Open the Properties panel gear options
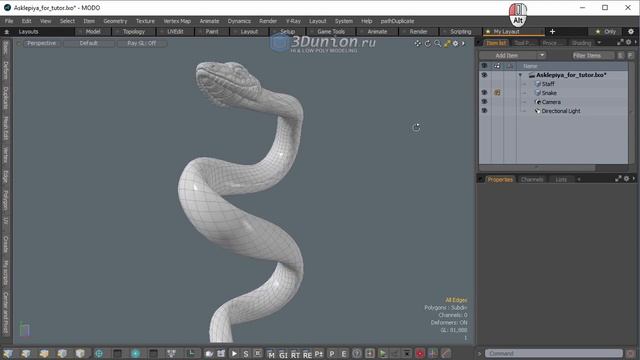The height and width of the screenshot is (360, 640). pos(627,179)
